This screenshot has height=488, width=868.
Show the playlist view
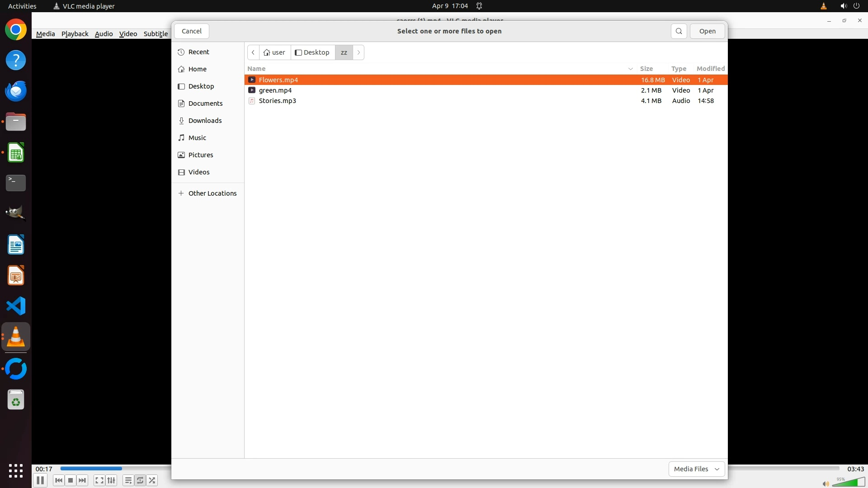(x=128, y=480)
